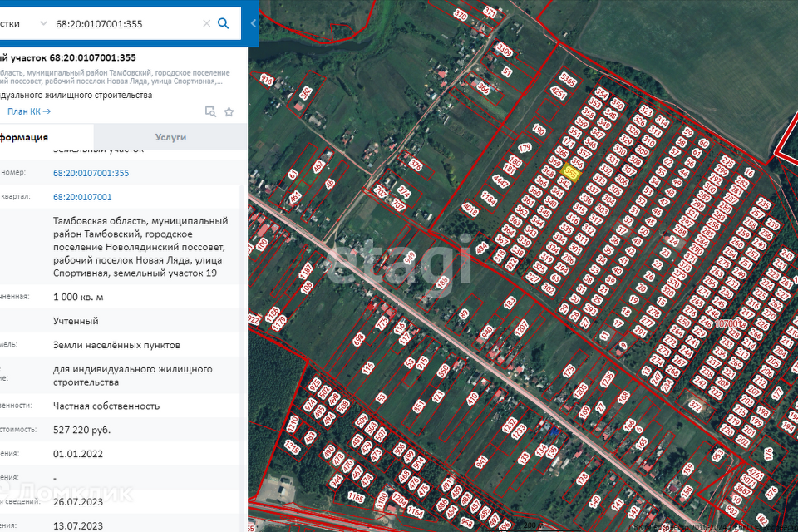Switch to the Информация tab
The image size is (798, 532).
click(x=23, y=137)
